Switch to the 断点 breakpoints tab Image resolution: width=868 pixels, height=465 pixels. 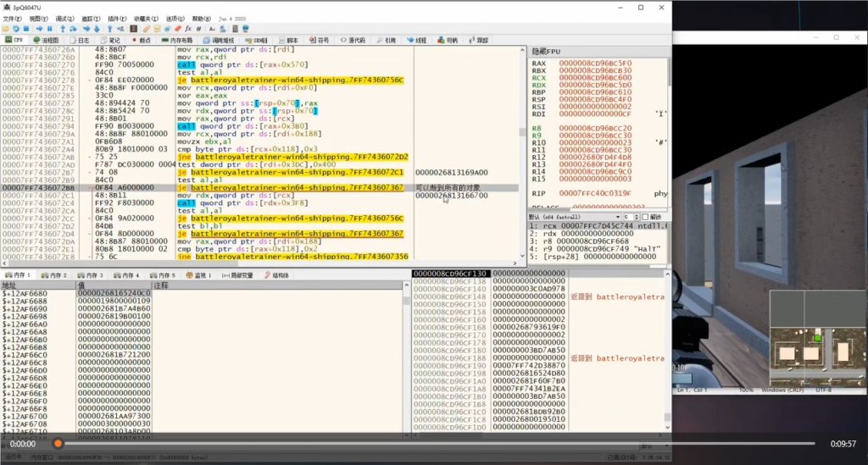[x=141, y=40]
